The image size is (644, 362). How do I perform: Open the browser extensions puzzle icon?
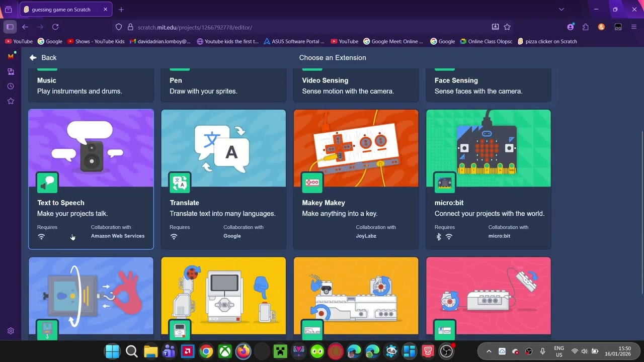pyautogui.click(x=586, y=27)
